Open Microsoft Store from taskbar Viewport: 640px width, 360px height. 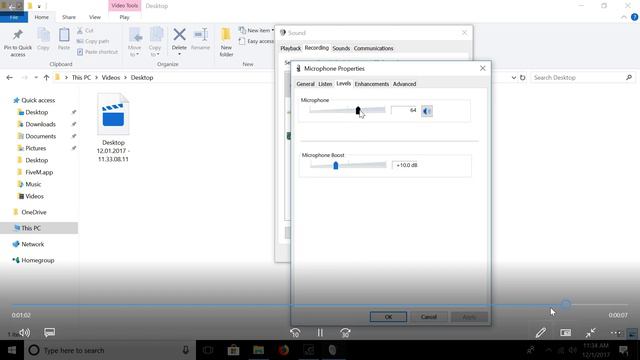[233, 350]
